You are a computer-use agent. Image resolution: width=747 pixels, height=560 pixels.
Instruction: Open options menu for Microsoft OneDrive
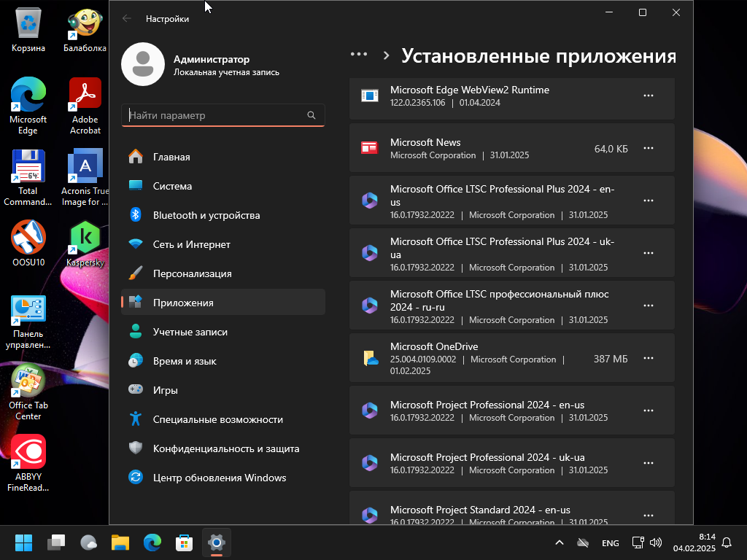coord(649,358)
